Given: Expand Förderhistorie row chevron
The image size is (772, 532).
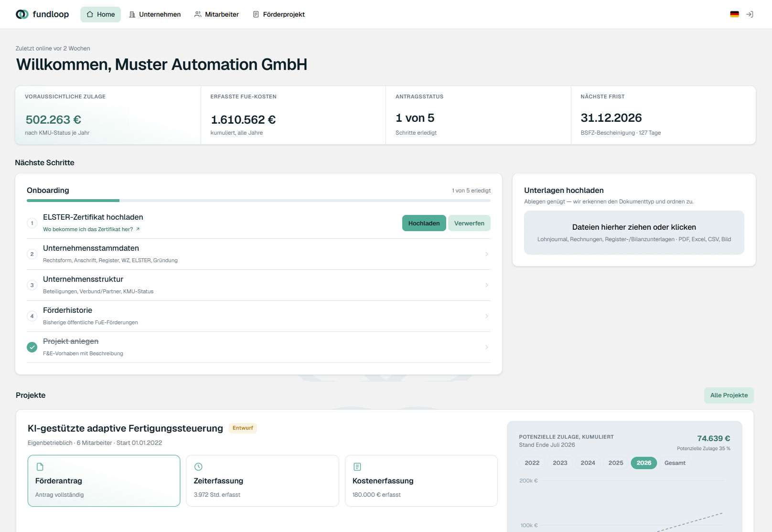Looking at the screenshot, I should [x=487, y=316].
